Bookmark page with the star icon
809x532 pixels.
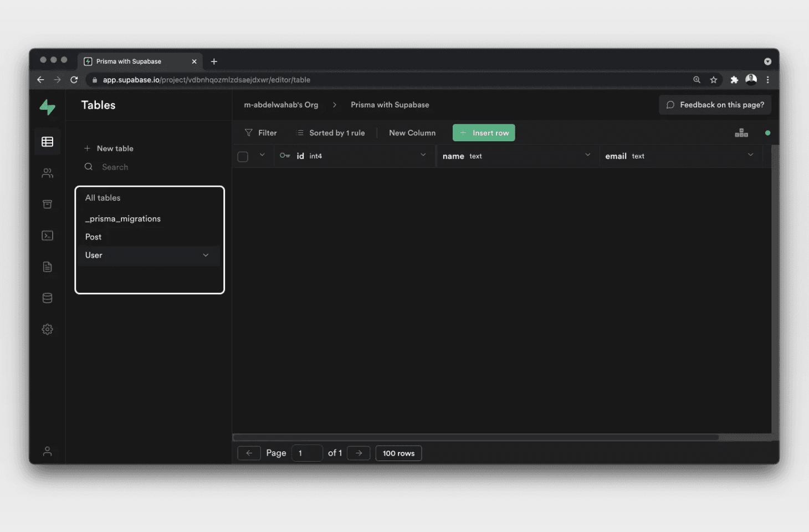pyautogui.click(x=714, y=80)
